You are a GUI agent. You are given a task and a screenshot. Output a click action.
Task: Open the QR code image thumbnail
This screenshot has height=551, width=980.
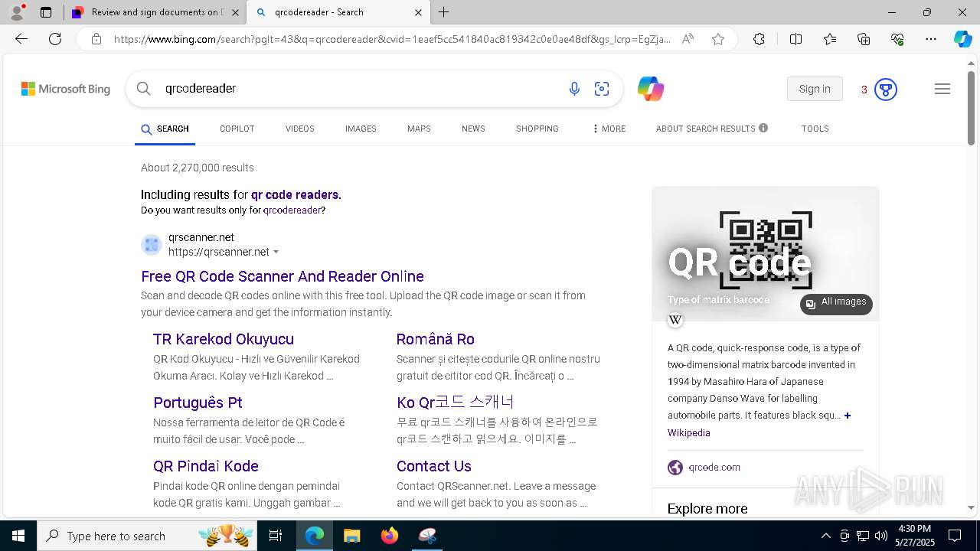tap(766, 253)
